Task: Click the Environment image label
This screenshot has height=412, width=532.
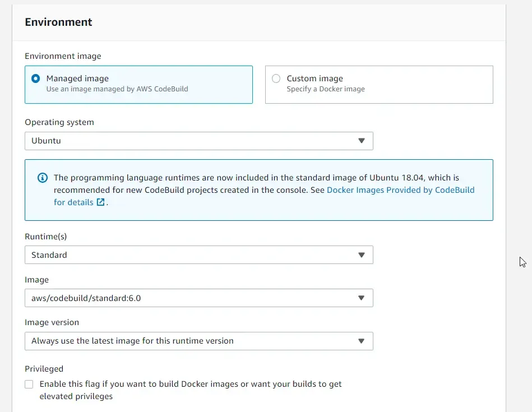Action: [x=63, y=56]
